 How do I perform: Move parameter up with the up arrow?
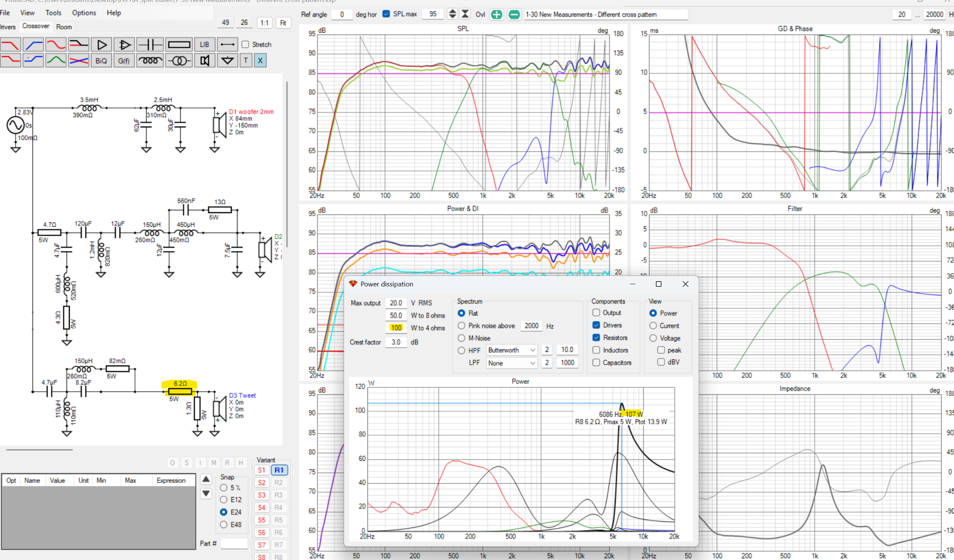[x=206, y=479]
